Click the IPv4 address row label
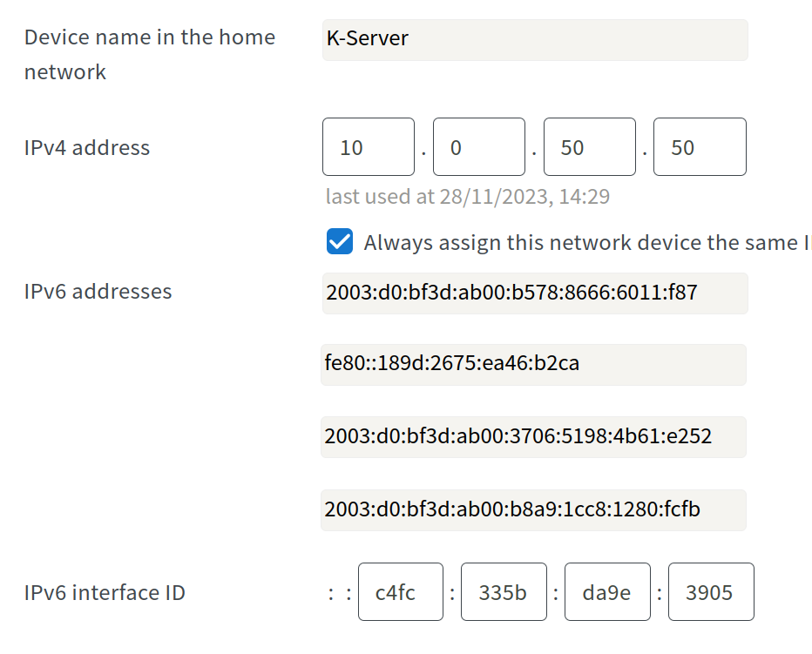Viewport: 812px width, 654px height. click(85, 148)
